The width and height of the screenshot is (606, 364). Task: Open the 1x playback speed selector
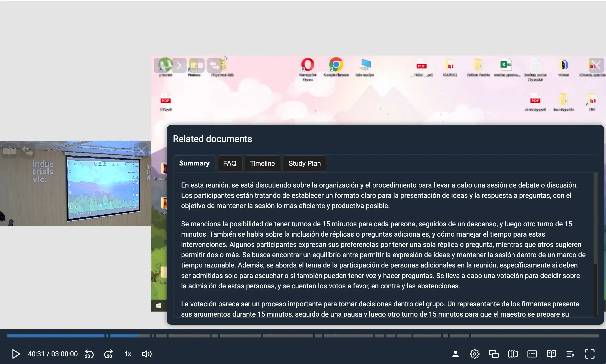coord(128,354)
